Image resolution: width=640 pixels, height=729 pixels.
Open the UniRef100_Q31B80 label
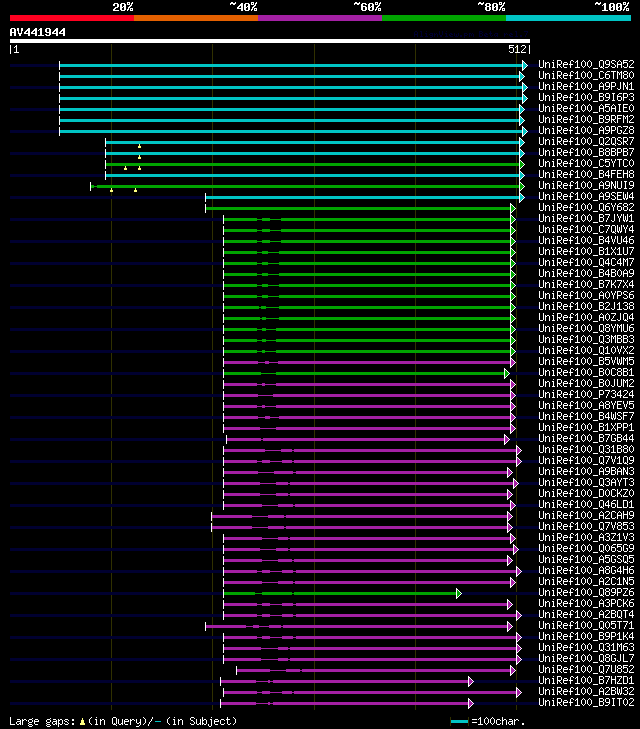(x=586, y=450)
